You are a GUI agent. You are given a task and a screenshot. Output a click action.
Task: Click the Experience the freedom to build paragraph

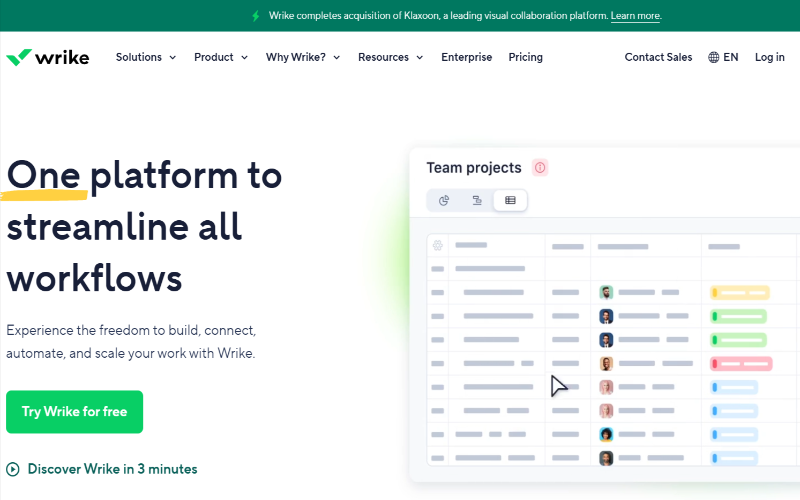tap(131, 341)
